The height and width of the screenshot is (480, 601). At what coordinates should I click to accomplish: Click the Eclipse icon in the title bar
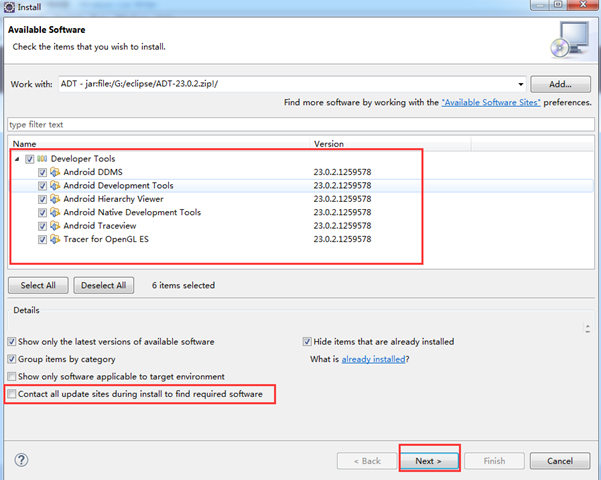tap(9, 7)
